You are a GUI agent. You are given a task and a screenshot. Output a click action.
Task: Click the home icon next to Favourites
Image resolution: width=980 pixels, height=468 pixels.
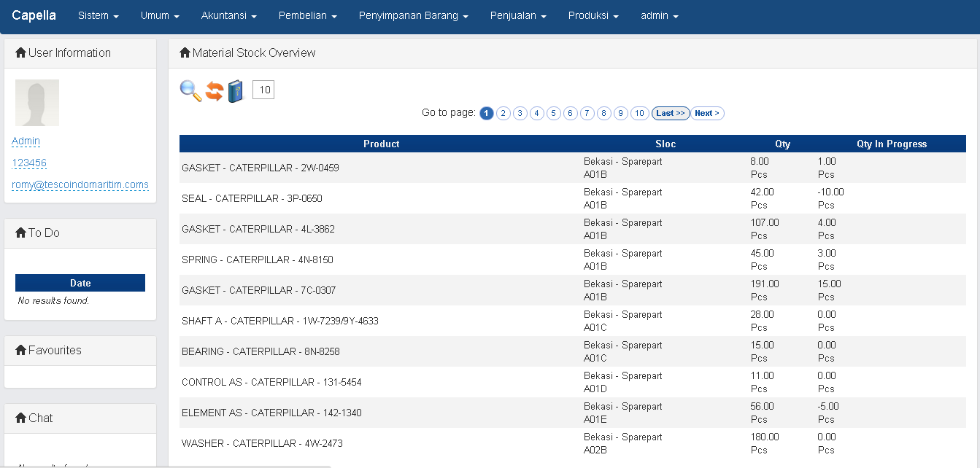(x=20, y=350)
